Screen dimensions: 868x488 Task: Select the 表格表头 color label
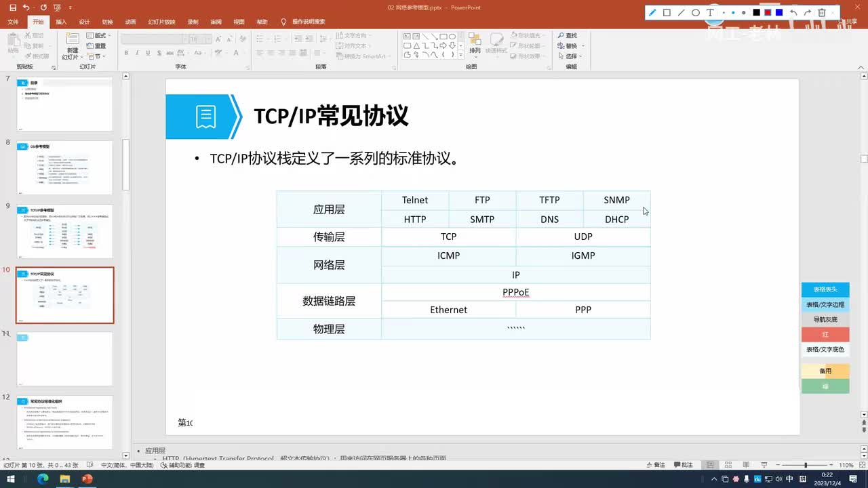[825, 289]
